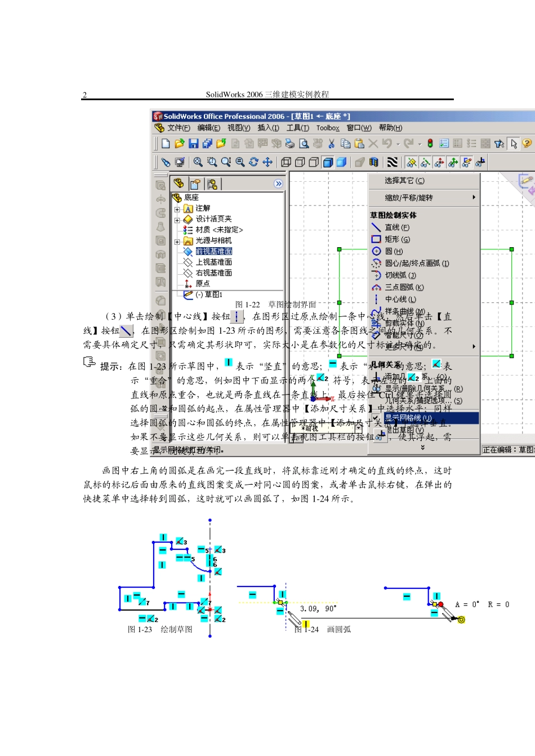Click the Line tool icon in context menu

(376, 227)
